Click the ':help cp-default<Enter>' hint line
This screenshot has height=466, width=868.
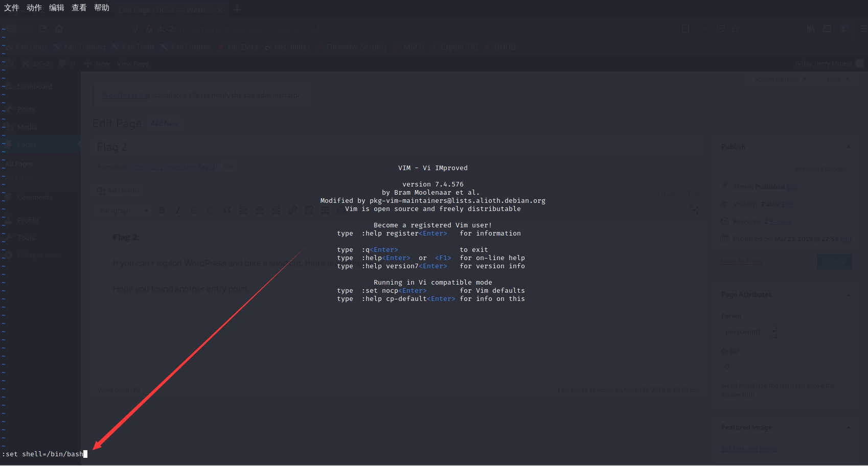click(431, 298)
